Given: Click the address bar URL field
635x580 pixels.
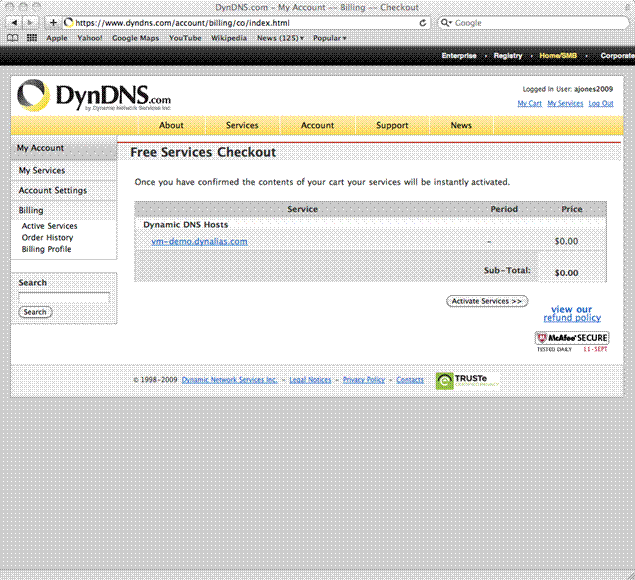Looking at the screenshot, I should click(x=245, y=23).
